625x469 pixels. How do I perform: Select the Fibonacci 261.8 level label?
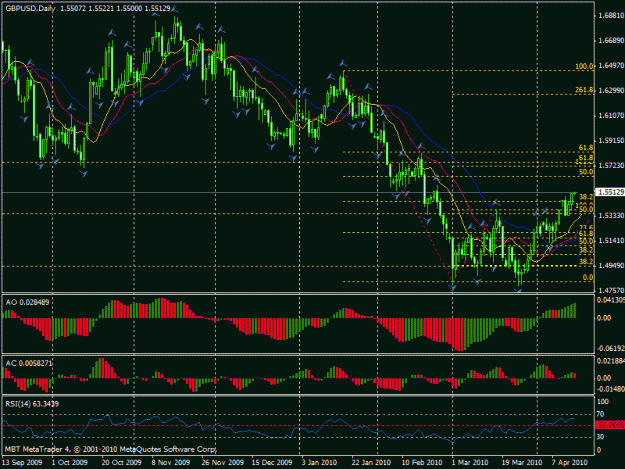[x=584, y=90]
